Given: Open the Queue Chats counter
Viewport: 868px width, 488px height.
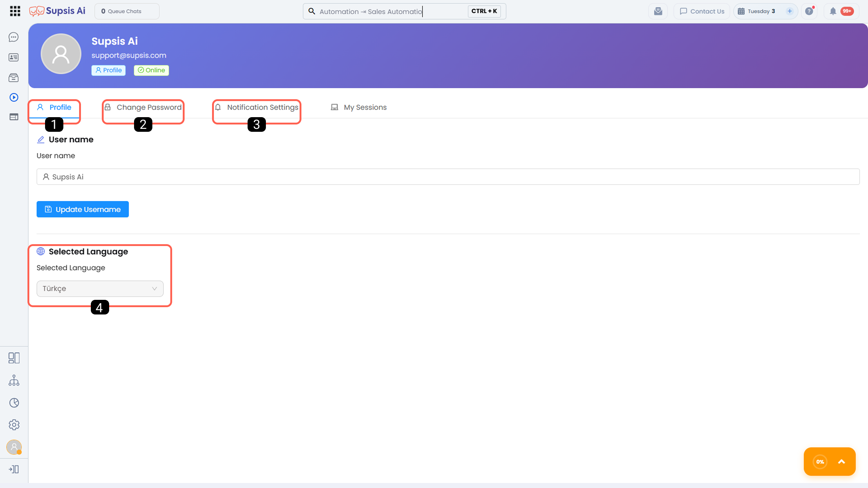Looking at the screenshot, I should [127, 11].
